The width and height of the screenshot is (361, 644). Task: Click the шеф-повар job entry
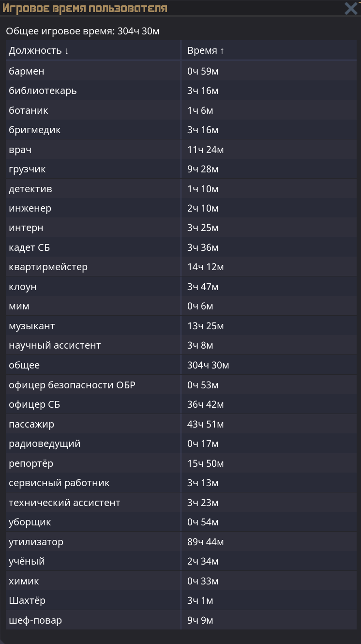coord(35,620)
